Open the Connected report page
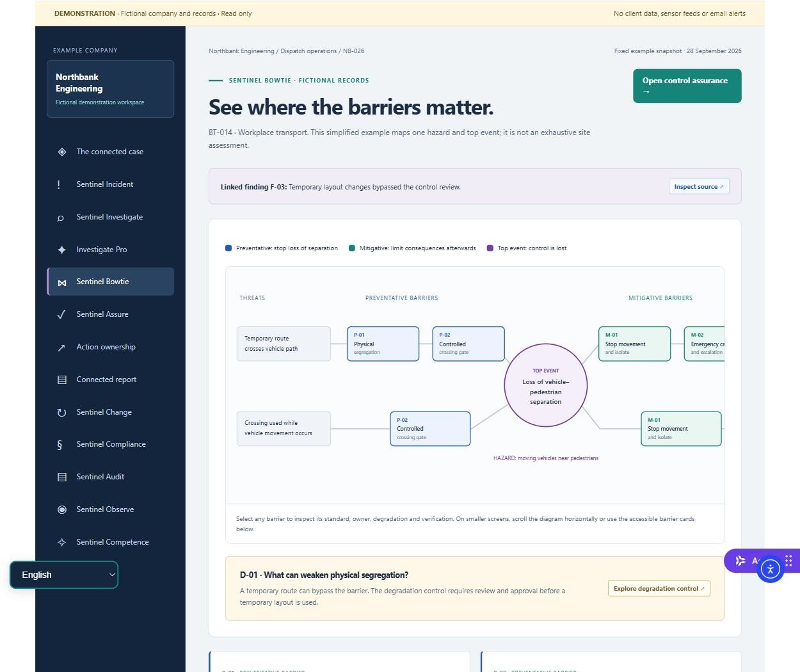Image resolution: width=800 pixels, height=672 pixels. 110,380
